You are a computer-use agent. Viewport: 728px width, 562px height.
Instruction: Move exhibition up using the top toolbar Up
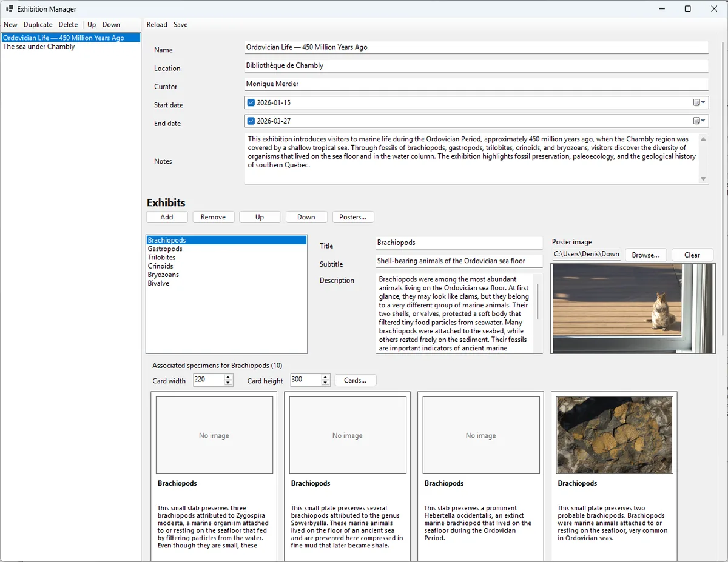[x=92, y=25]
